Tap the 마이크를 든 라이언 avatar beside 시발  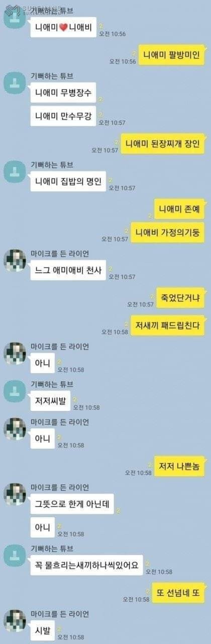pyautogui.click(x=15, y=620)
